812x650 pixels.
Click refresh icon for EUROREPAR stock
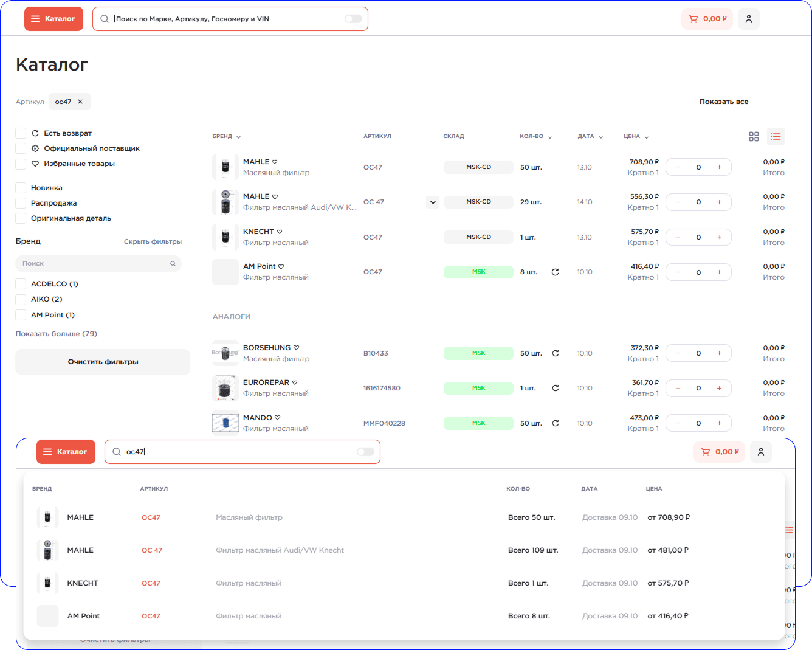coord(555,388)
